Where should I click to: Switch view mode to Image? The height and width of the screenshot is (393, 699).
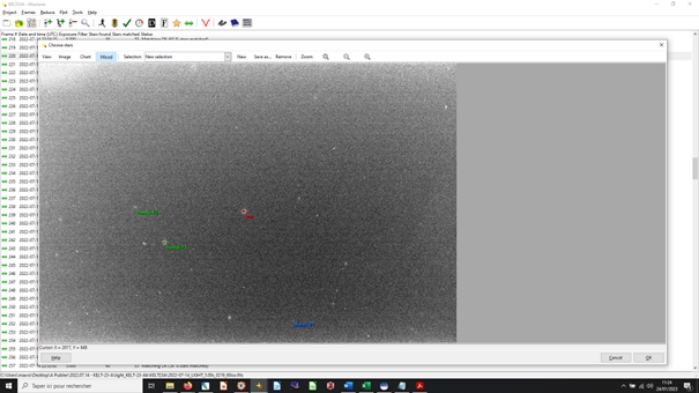(x=65, y=57)
